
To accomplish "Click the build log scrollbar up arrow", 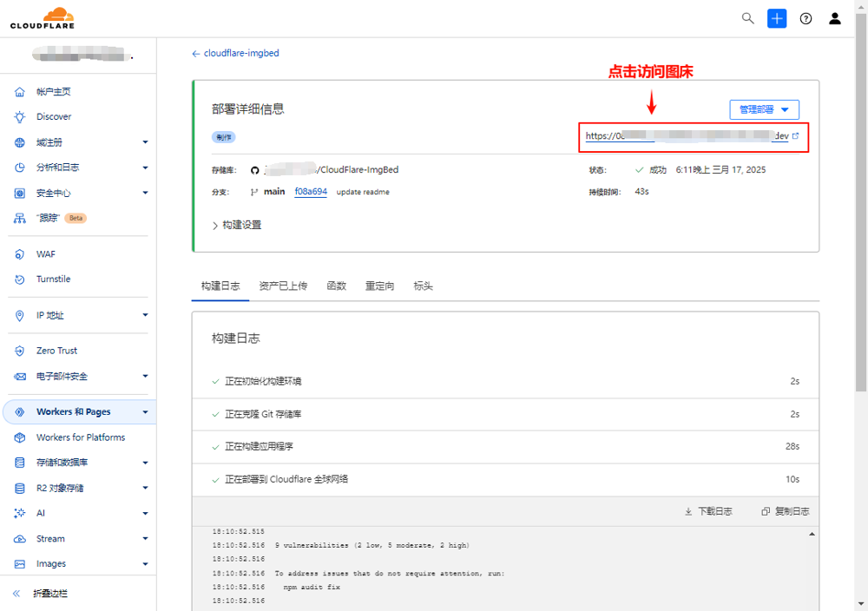I will (x=812, y=534).
